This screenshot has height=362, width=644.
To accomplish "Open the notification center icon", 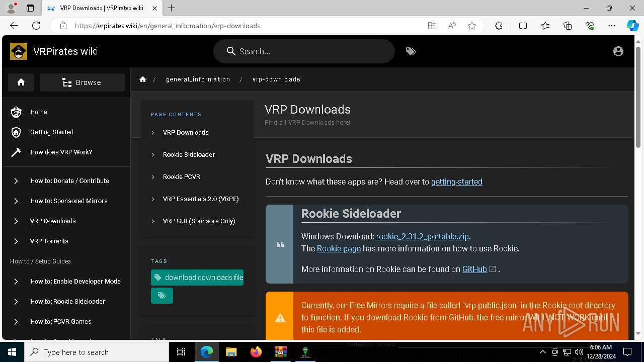I will tap(627, 352).
